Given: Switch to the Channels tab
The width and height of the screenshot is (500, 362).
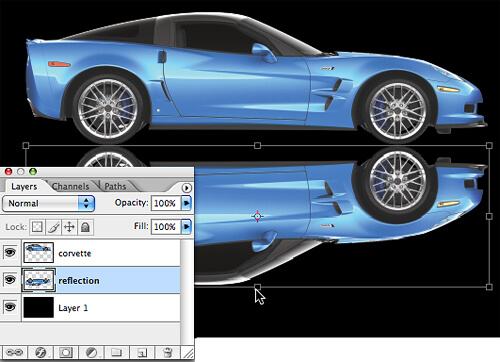Looking at the screenshot, I should pyautogui.click(x=71, y=186).
